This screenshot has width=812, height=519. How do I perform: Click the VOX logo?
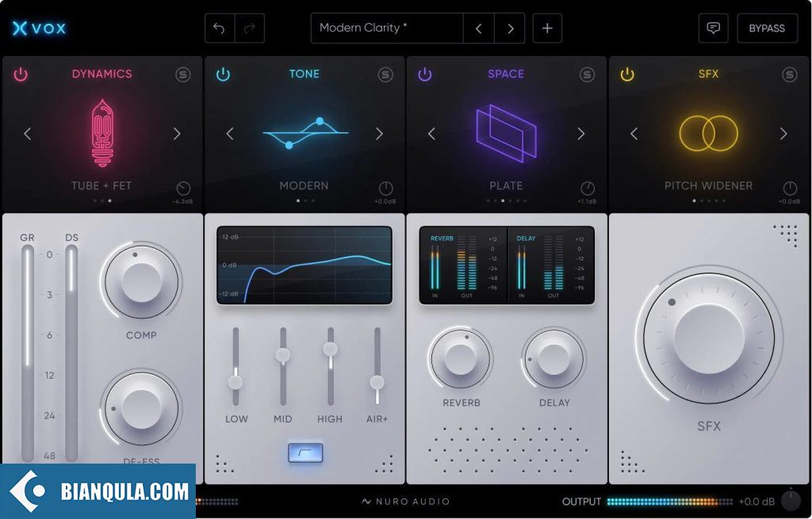tap(40, 28)
